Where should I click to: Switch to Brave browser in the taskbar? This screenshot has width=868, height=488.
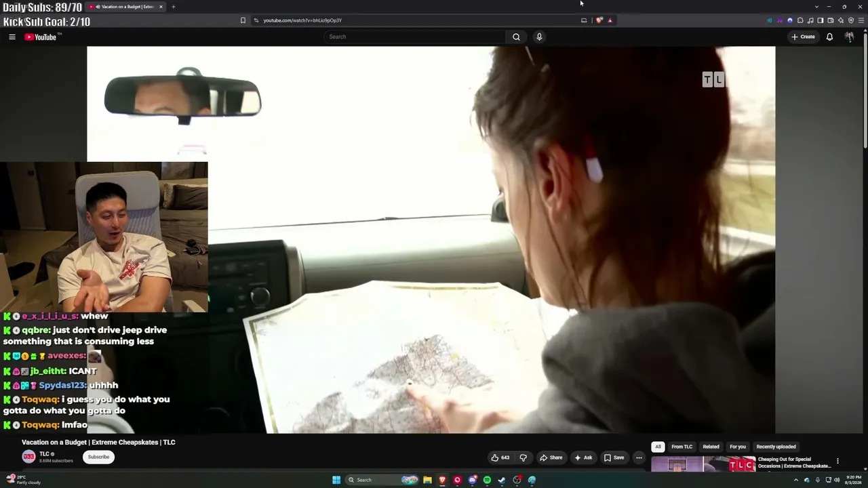(x=442, y=480)
